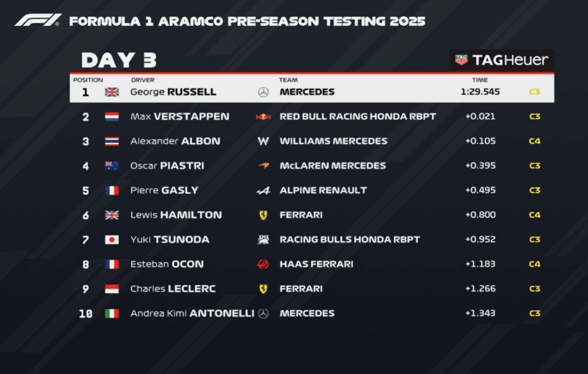The height and width of the screenshot is (374, 588).
Task: Click the 1:29.545 lap time
Action: [480, 92]
